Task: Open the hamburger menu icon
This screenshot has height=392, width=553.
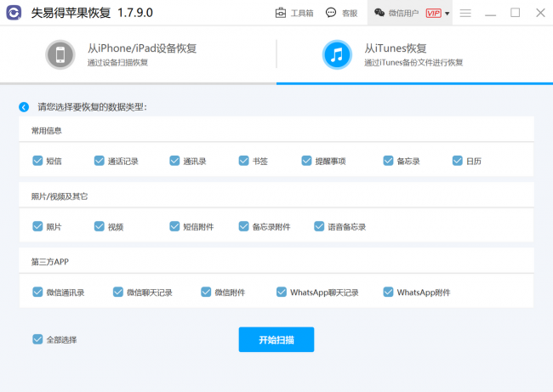Action: 465,13
